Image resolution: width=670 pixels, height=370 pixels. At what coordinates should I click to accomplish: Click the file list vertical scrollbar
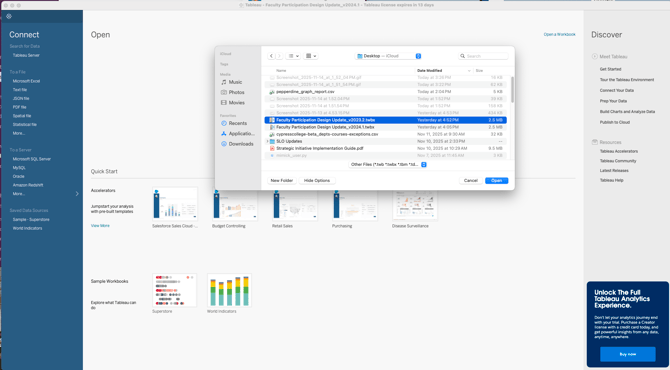point(512,90)
